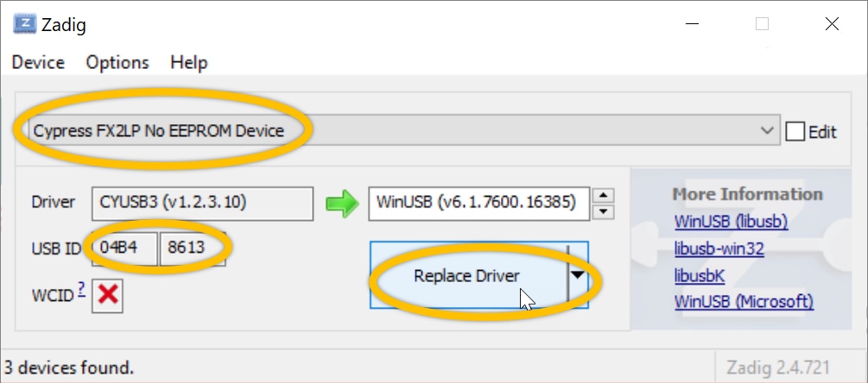
Task: Click the Replace Driver button
Action: pyautogui.click(x=468, y=275)
